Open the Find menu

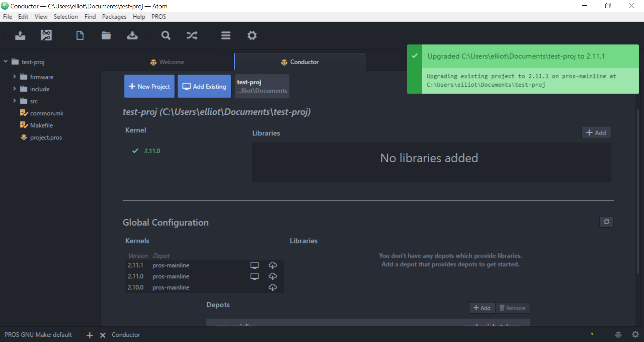coord(90,17)
